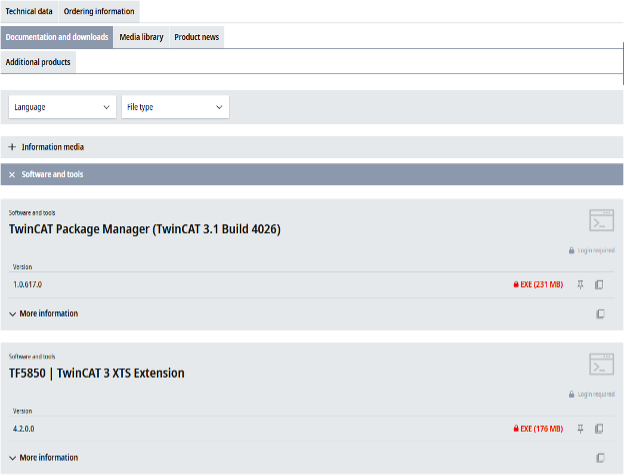Open the File type dropdown filter
This screenshot has width=624, height=476.
[175, 107]
